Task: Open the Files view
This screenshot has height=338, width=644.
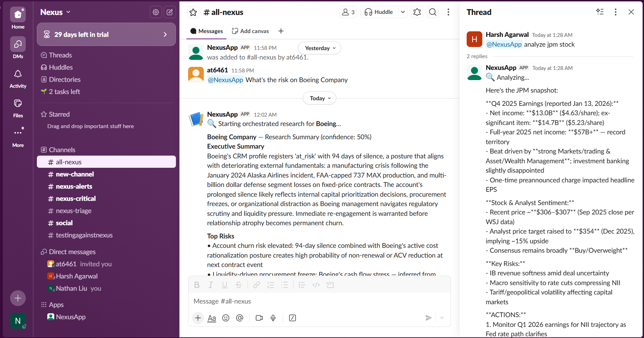Action: pos(18,108)
